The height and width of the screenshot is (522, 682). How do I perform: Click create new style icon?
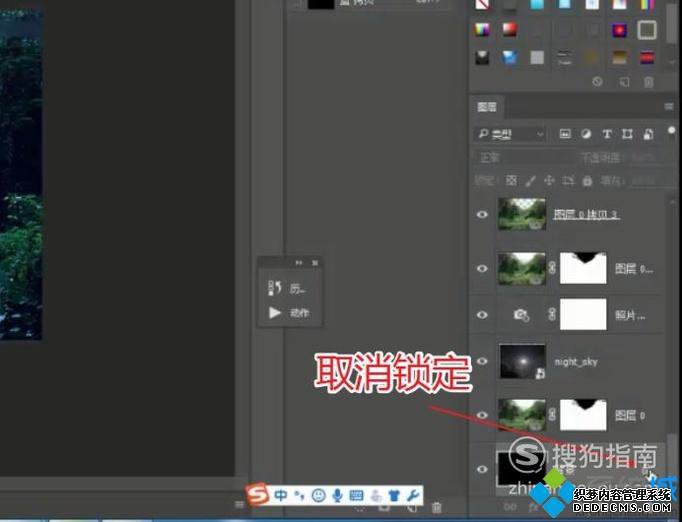click(624, 82)
